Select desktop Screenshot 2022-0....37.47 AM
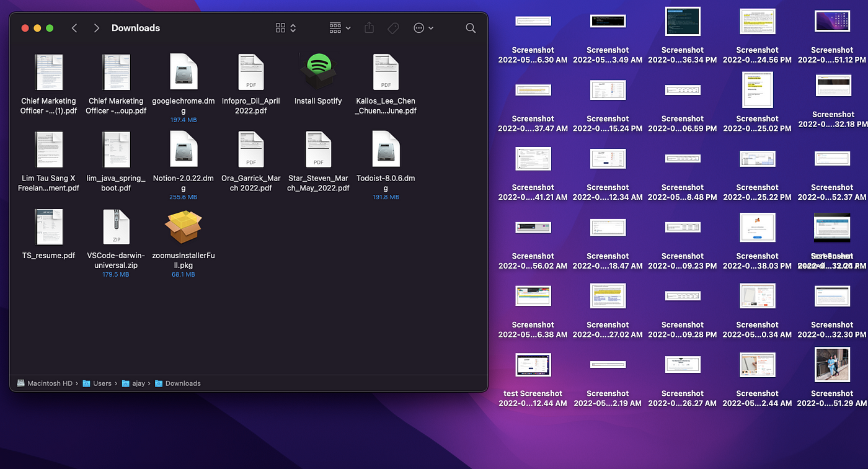This screenshot has width=868, height=469. 533,90
